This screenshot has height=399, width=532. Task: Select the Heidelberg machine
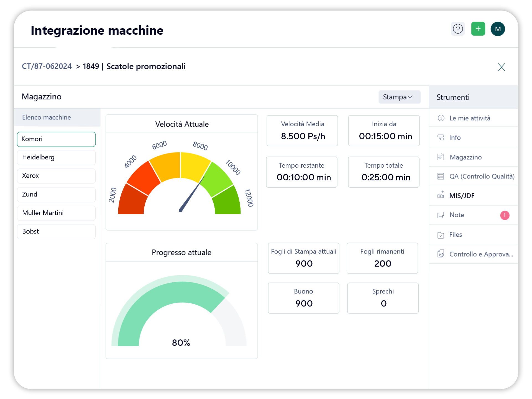(56, 157)
